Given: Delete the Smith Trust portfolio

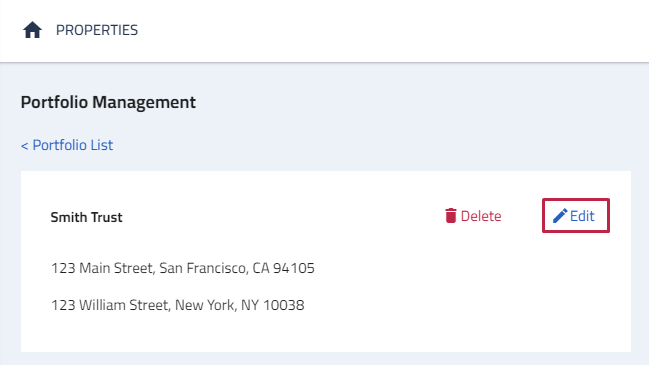Looking at the screenshot, I should pos(473,216).
